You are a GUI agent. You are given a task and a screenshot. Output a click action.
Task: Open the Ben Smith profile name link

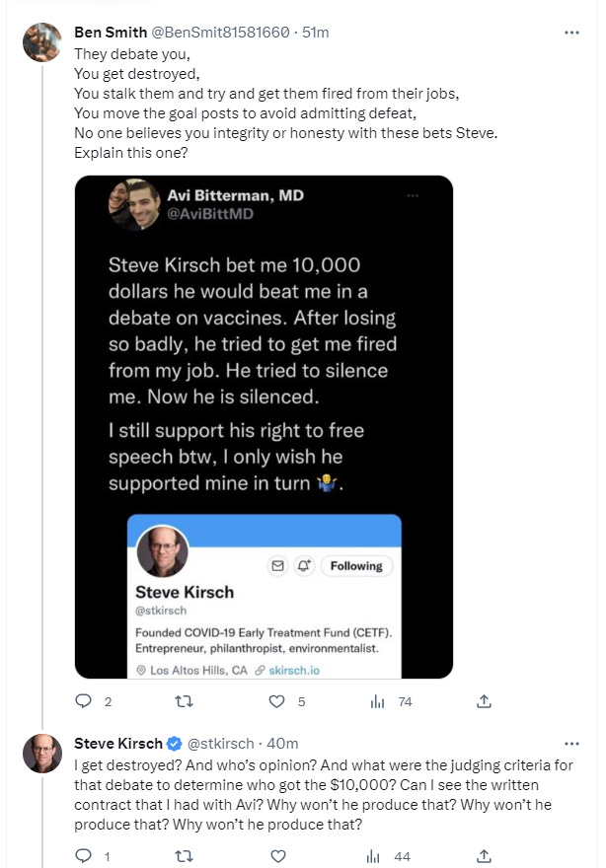tap(110, 33)
